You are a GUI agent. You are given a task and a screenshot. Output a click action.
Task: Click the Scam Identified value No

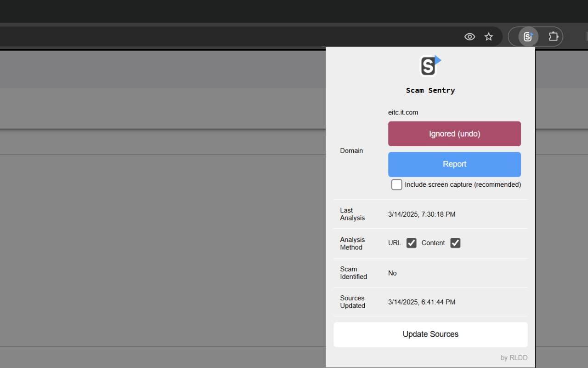click(x=392, y=273)
